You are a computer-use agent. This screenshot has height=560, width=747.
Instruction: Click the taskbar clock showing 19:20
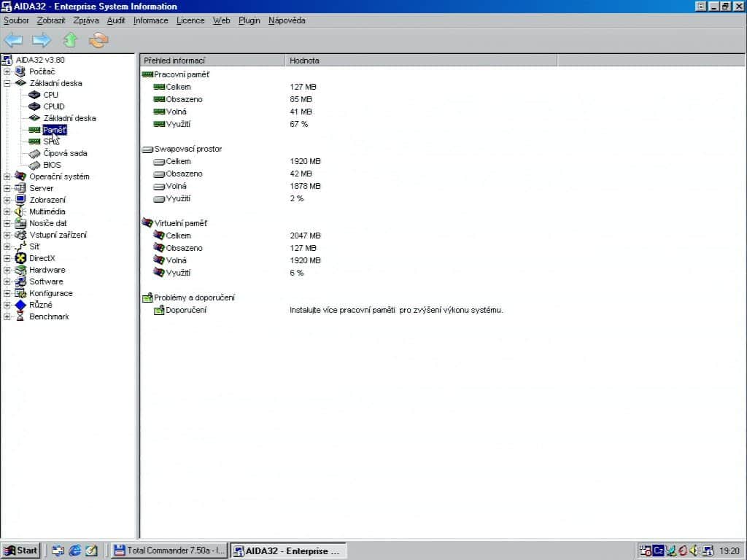[729, 551]
